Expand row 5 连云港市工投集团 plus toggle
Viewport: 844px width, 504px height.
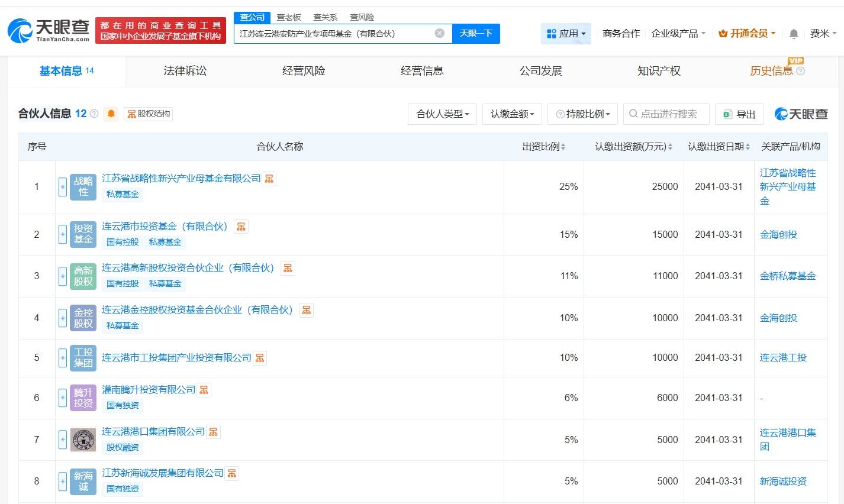(63, 358)
